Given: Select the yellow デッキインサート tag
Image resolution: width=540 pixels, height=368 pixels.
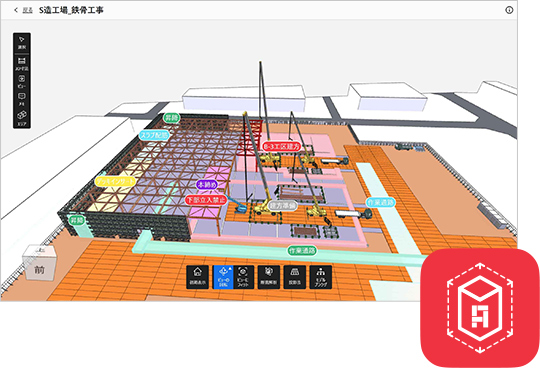Looking at the screenshot, I should click(116, 181).
